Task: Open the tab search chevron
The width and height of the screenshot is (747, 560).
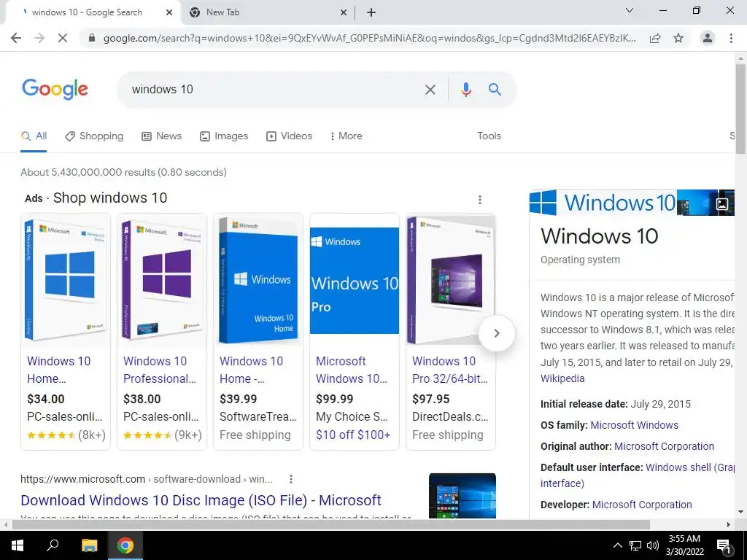Action: click(x=630, y=10)
